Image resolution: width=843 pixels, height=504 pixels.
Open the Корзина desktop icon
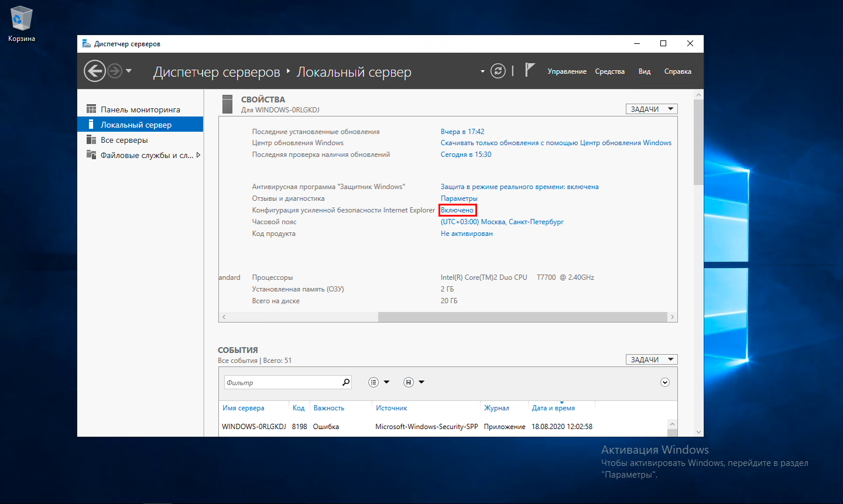coord(22,25)
